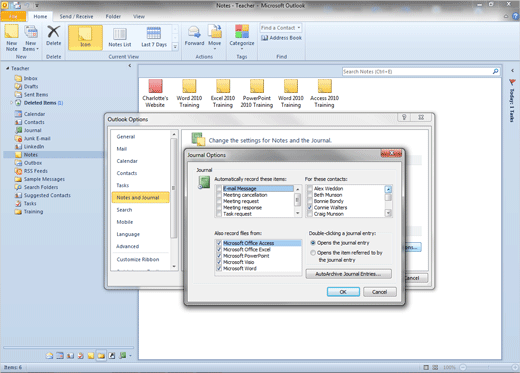
Task: Uncheck the Connie Walters contact
Action: click(x=310, y=208)
